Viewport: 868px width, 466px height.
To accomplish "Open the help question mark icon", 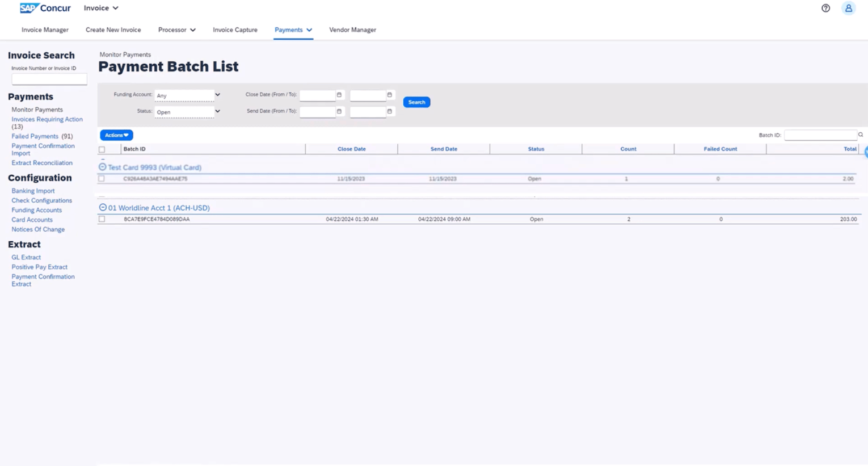I will point(825,8).
